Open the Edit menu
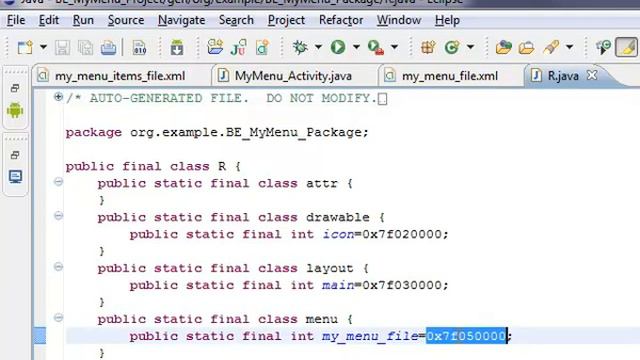Image resolution: width=640 pixels, height=360 pixels. click(49, 20)
